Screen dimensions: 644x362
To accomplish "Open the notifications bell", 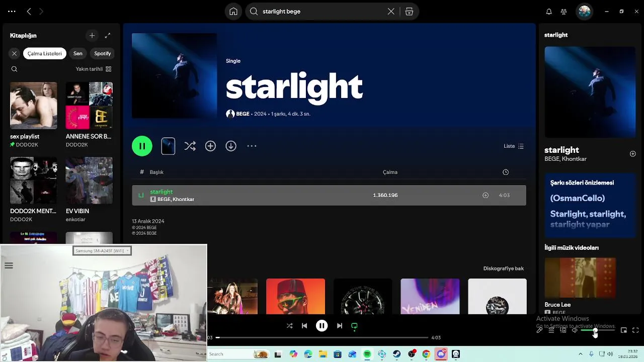I will tap(549, 12).
